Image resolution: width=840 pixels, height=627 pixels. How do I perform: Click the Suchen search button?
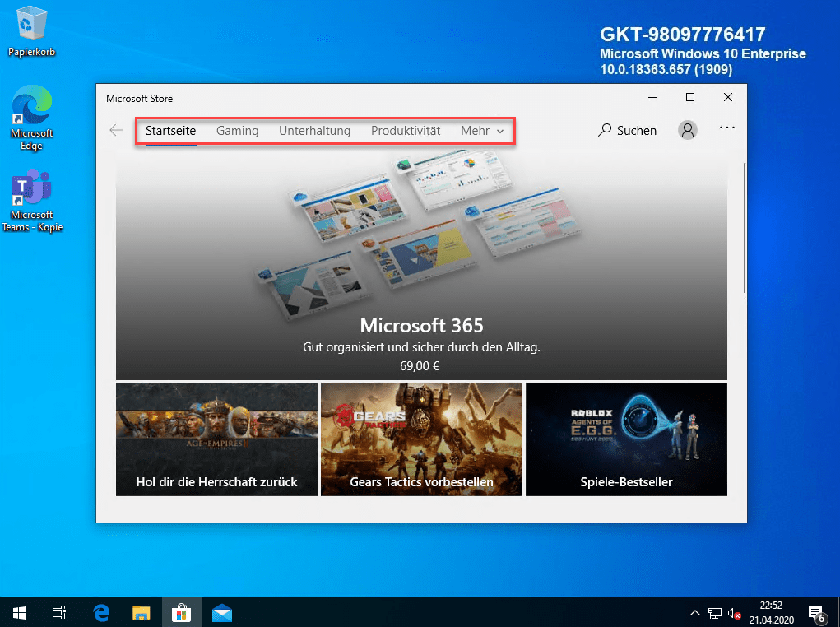pos(627,130)
